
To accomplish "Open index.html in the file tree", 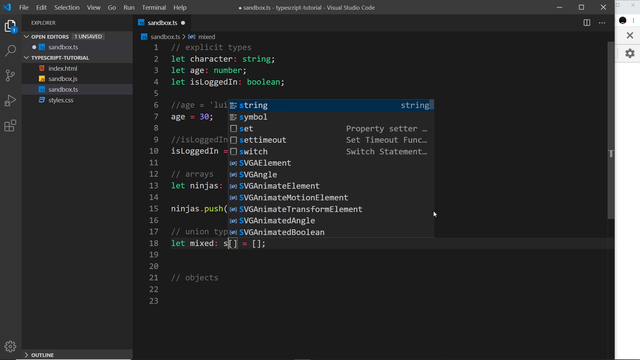I will pyautogui.click(x=77, y=68).
